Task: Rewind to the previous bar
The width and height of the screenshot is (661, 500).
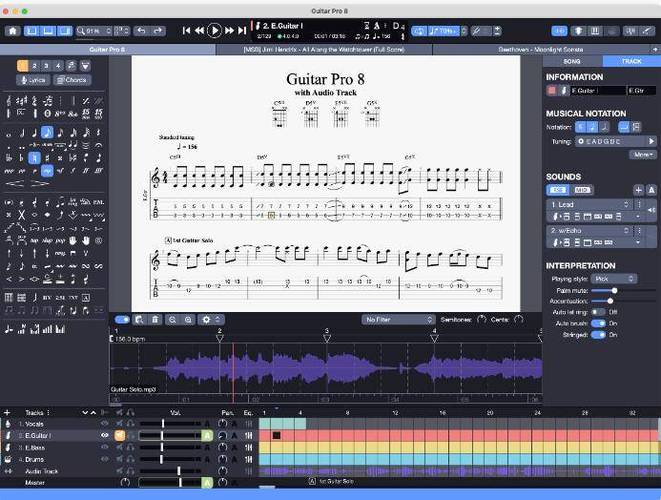Action: tap(199, 30)
